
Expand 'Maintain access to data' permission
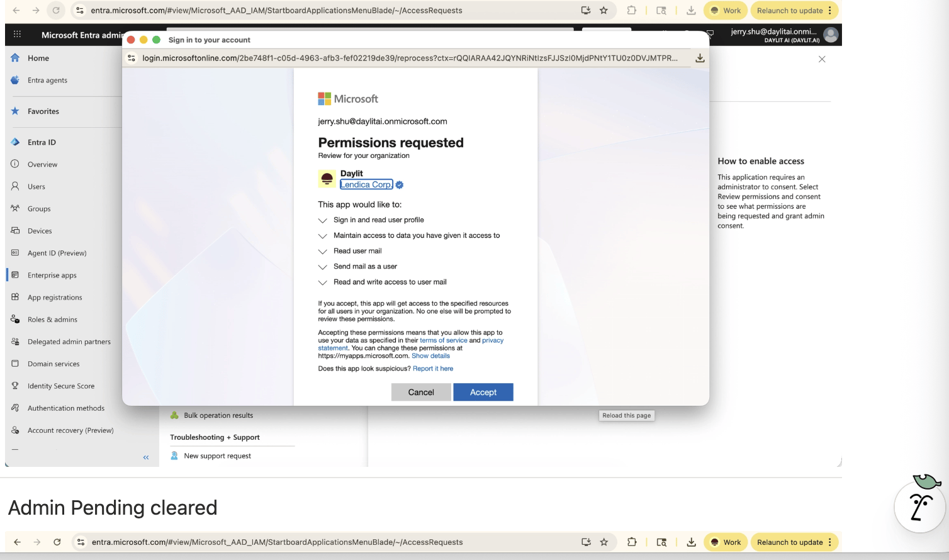pyautogui.click(x=323, y=236)
